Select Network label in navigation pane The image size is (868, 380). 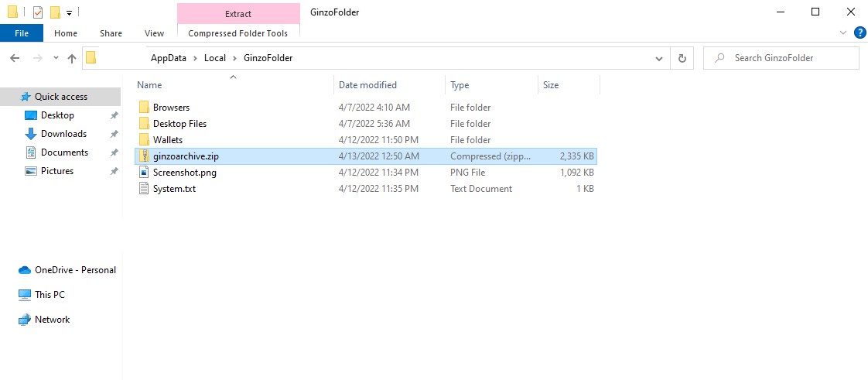[x=52, y=320]
